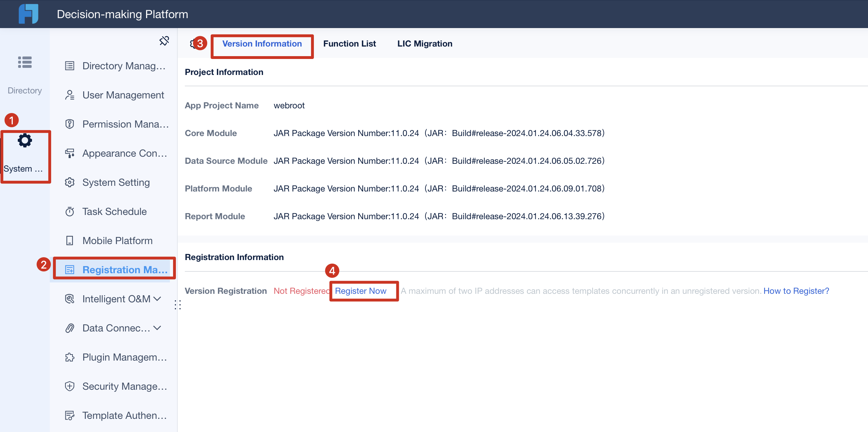
Task: Open Mobile Platform from the sidebar
Action: pyautogui.click(x=117, y=241)
